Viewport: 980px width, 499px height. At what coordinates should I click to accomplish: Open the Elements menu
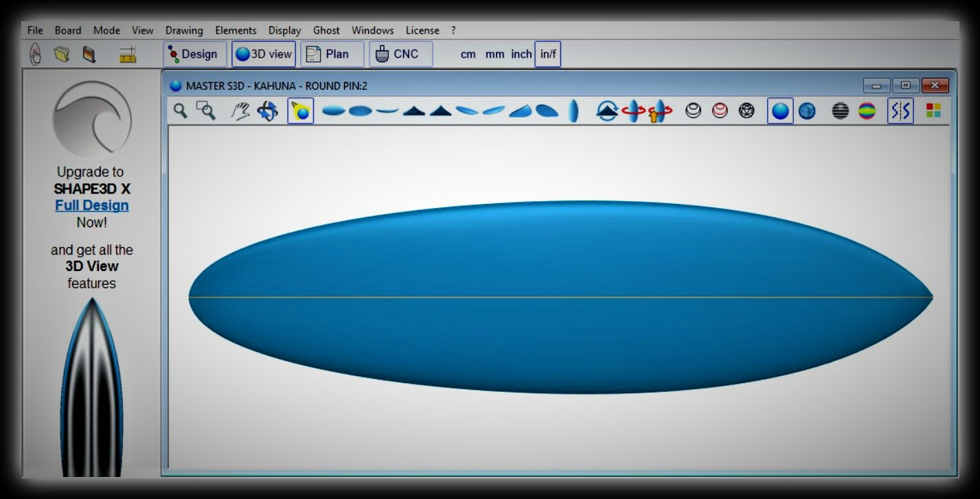tap(236, 30)
